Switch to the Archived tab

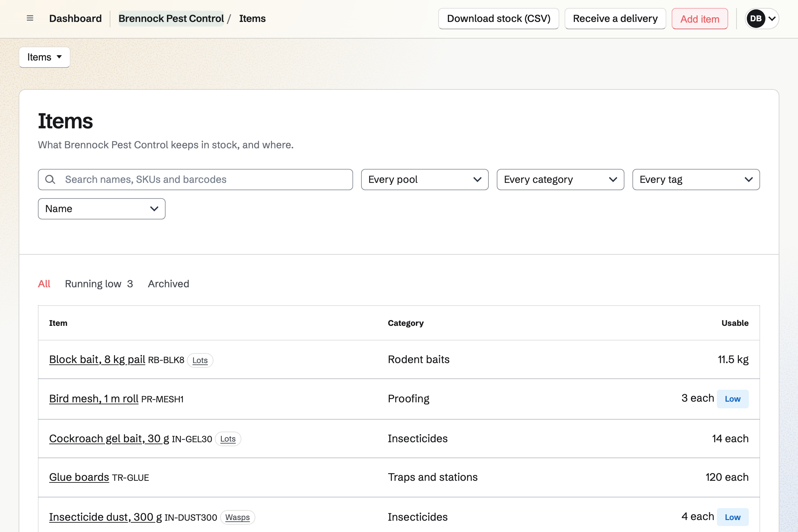[x=168, y=284]
